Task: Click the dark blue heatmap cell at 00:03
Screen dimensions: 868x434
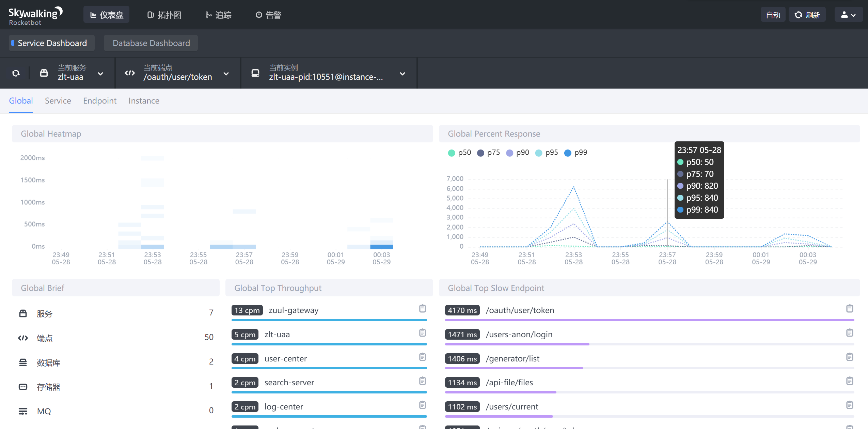Action: click(381, 247)
